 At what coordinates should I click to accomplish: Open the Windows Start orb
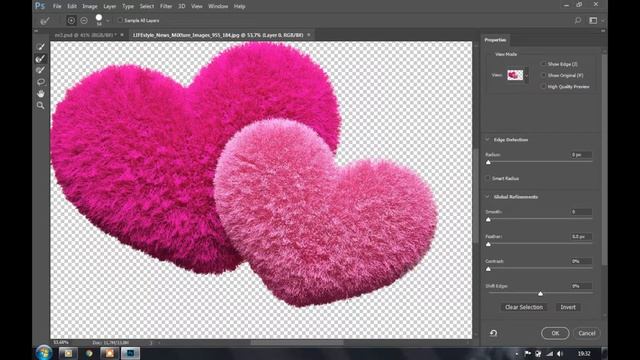point(44,353)
